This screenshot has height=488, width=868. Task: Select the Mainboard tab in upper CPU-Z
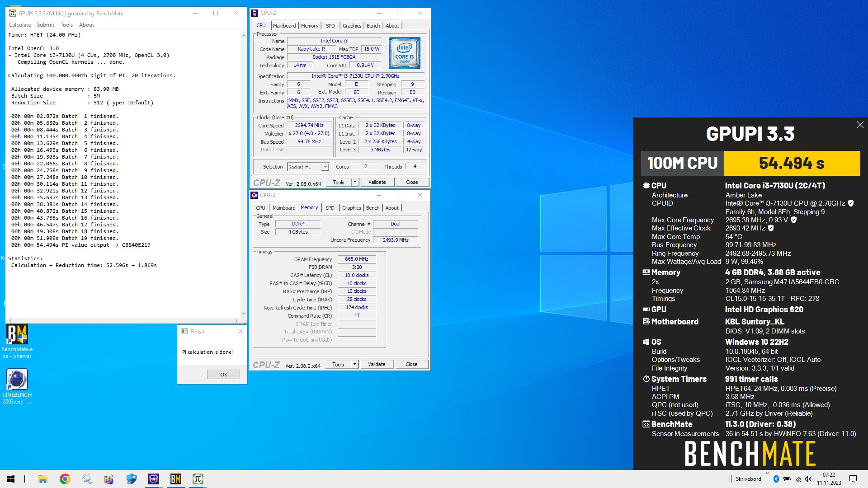tap(284, 26)
